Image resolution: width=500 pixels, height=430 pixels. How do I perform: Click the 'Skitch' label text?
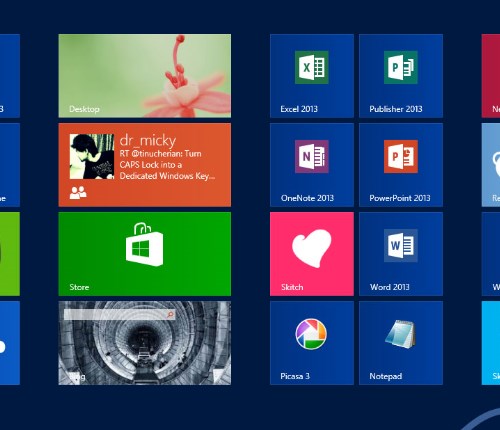(x=292, y=287)
